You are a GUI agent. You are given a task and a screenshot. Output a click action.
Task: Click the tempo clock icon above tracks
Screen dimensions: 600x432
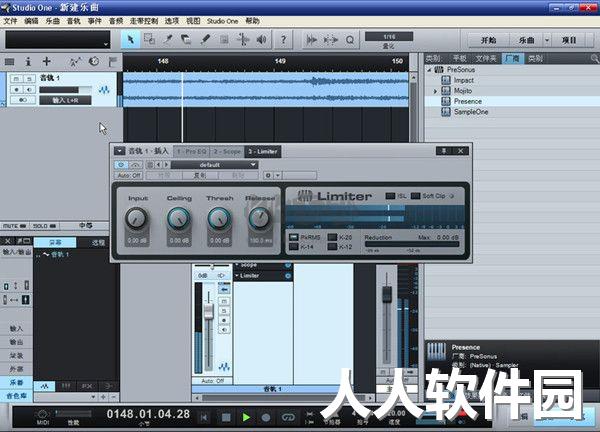click(x=94, y=62)
